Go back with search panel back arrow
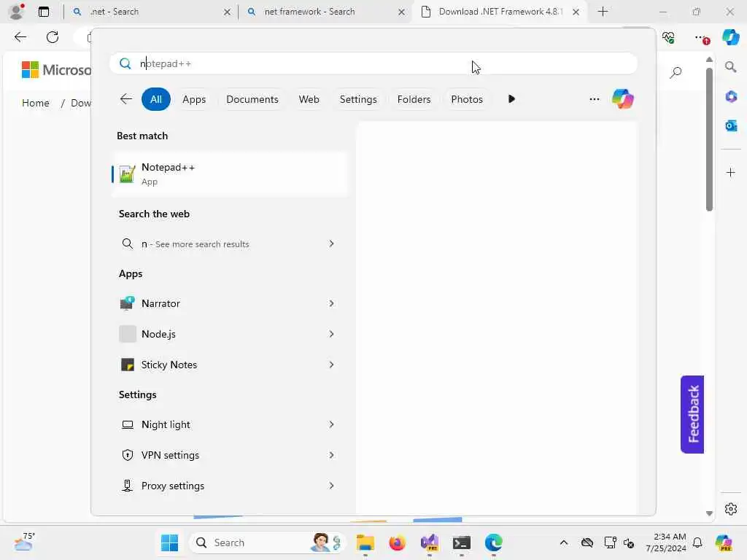This screenshot has width=747, height=560. pos(125,99)
